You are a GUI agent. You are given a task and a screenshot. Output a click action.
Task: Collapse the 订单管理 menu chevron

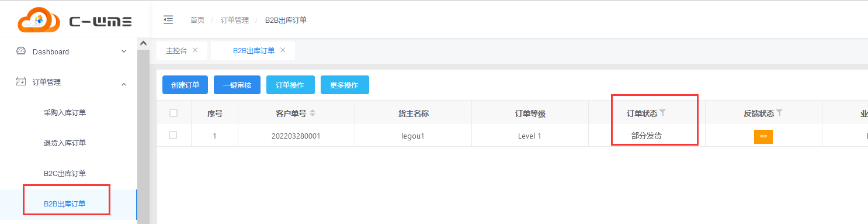123,84
